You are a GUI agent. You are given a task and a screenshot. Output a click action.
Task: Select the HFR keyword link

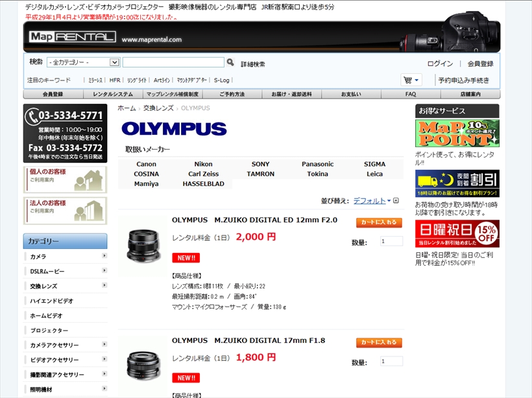(115, 80)
